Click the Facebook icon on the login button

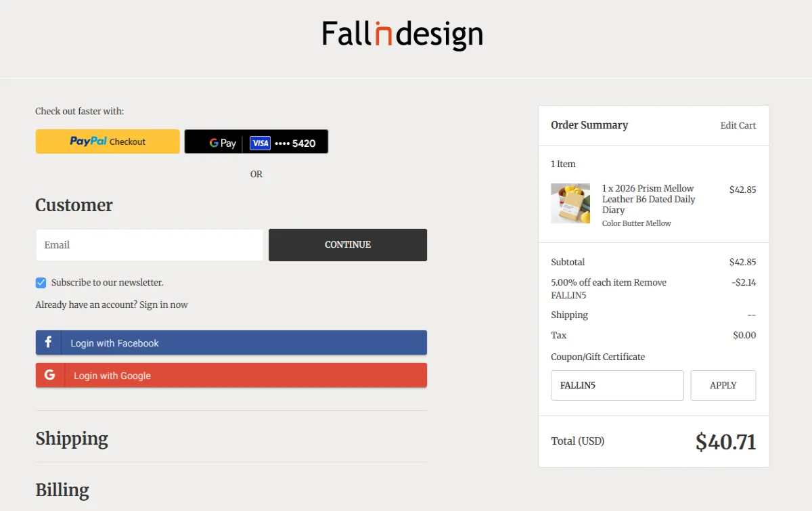coord(48,342)
